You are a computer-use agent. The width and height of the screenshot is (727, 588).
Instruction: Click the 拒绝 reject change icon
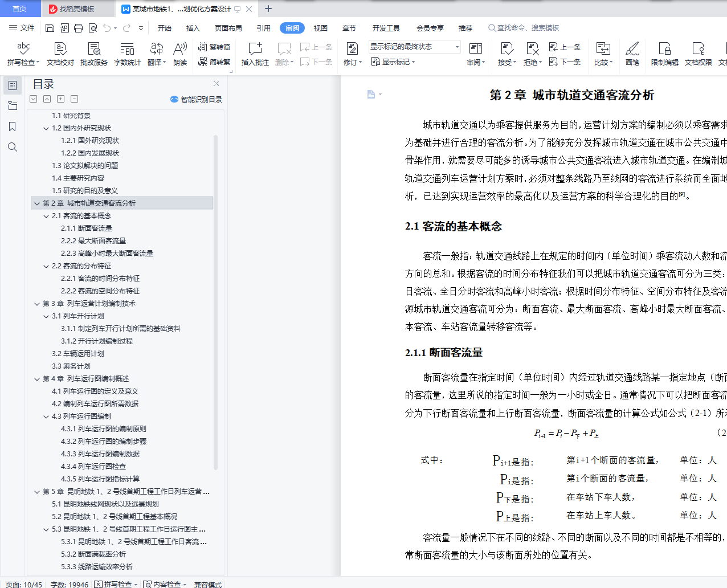click(532, 48)
